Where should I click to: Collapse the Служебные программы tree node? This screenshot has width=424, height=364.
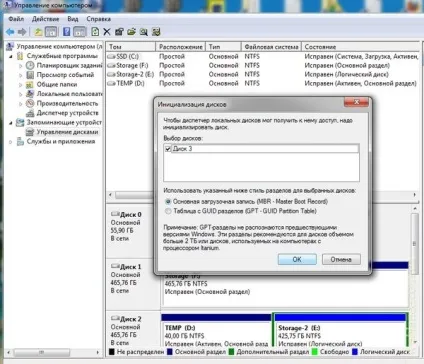click(x=11, y=56)
